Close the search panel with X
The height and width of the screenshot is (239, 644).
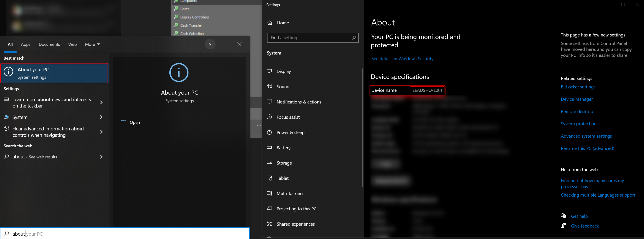click(239, 44)
